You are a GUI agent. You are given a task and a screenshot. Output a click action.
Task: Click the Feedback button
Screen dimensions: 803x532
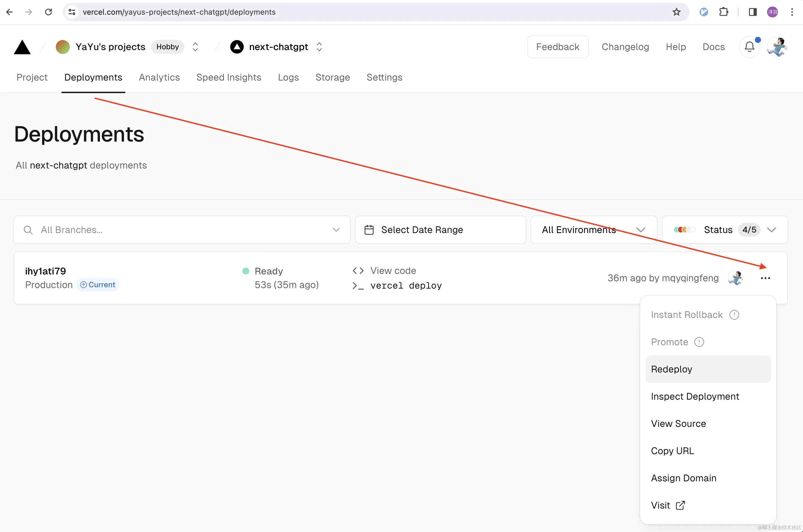pos(558,47)
